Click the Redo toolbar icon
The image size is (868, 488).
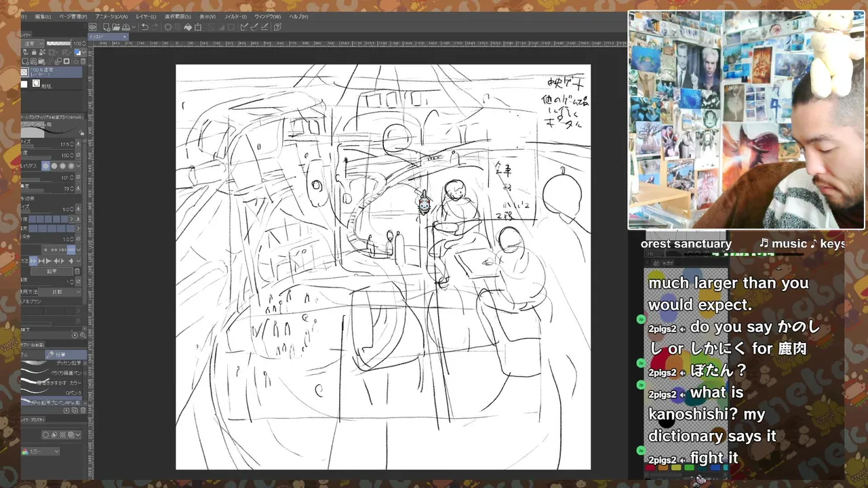155,27
